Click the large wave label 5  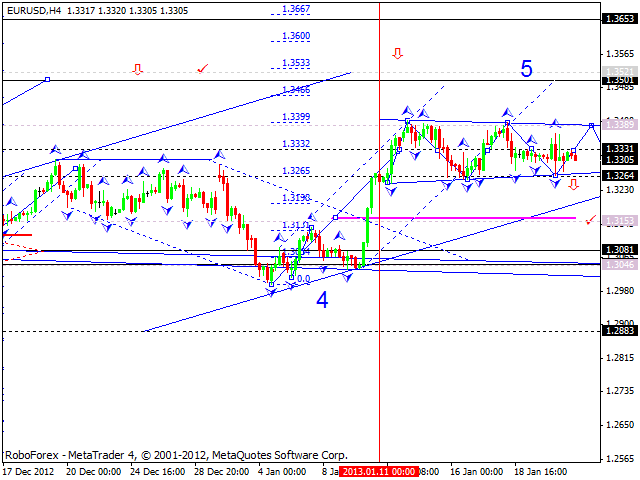click(526, 69)
